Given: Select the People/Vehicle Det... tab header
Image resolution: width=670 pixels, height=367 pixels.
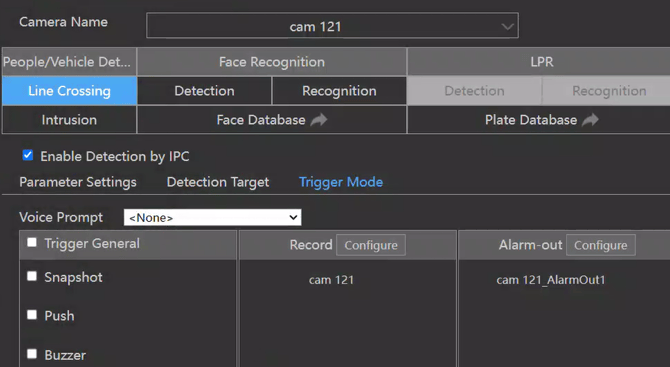Looking at the screenshot, I should [x=69, y=62].
